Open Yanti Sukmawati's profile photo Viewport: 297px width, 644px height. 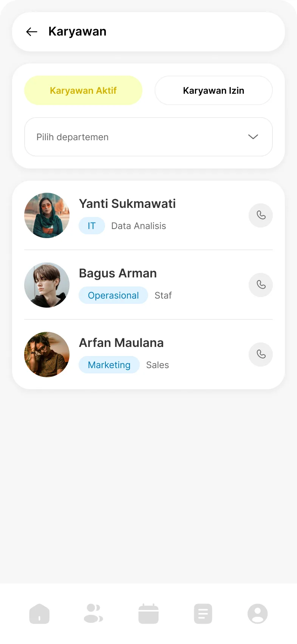tap(47, 215)
